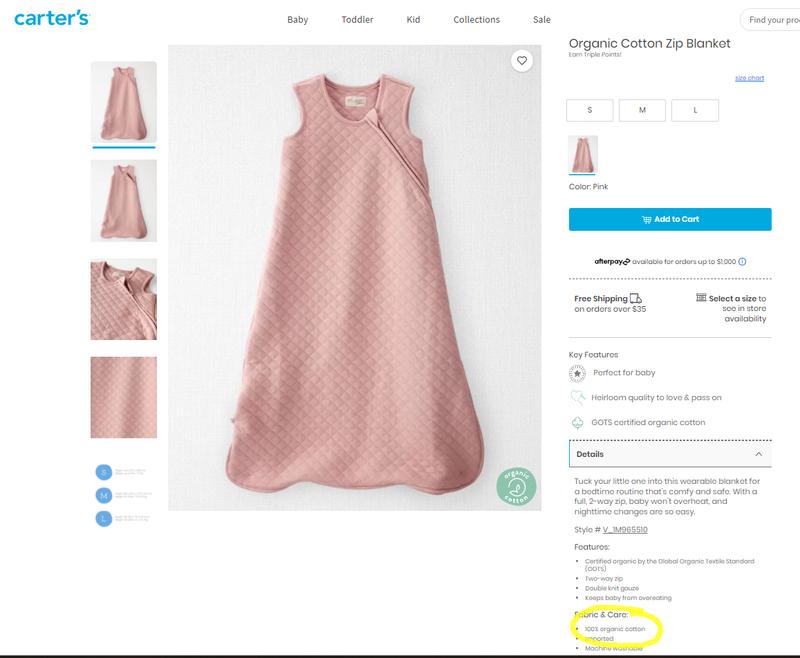The width and height of the screenshot is (800, 658).
Task: Click the Find your product search field
Action: click(x=771, y=20)
